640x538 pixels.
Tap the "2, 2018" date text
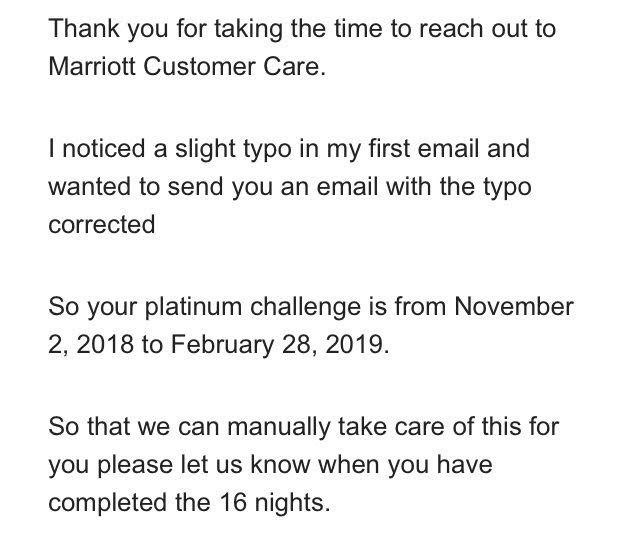pos(91,344)
